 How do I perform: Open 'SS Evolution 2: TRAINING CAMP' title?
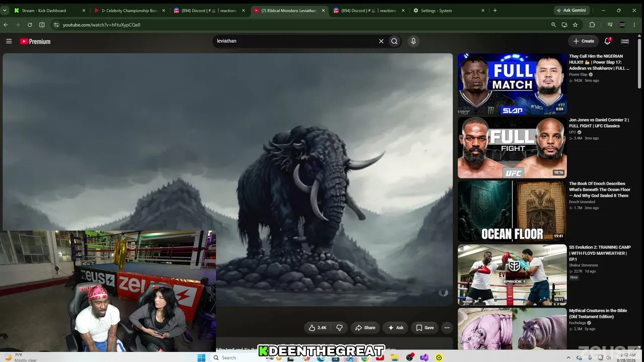600,253
